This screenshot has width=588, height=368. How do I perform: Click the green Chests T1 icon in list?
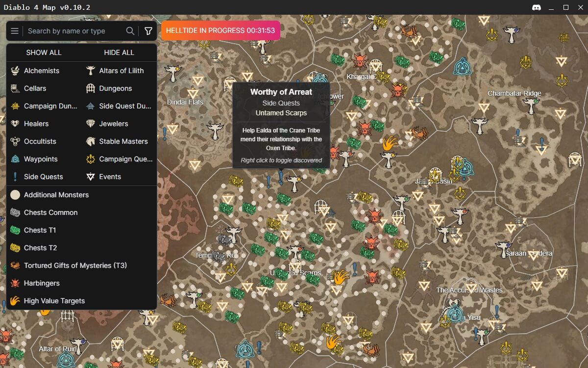click(x=15, y=230)
